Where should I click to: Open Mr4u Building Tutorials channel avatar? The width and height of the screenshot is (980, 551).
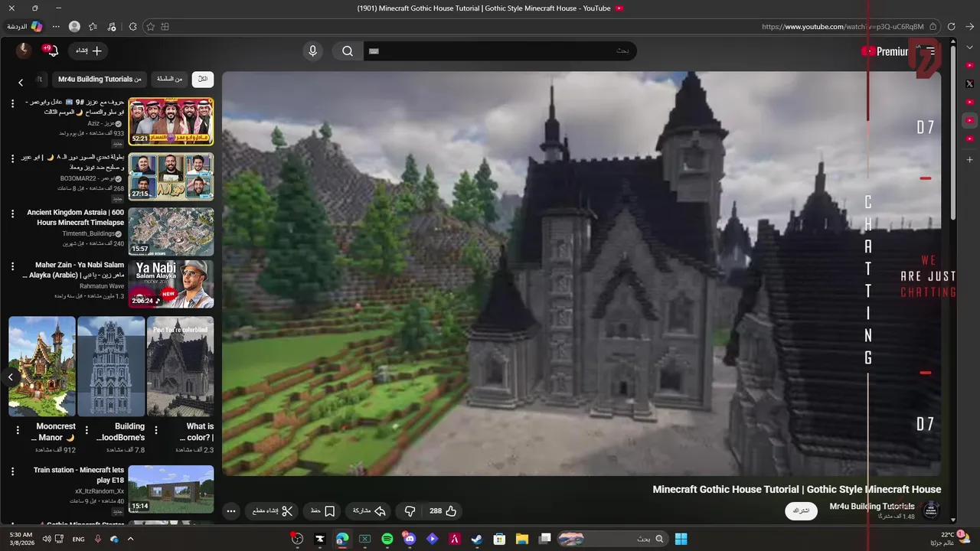[931, 510]
